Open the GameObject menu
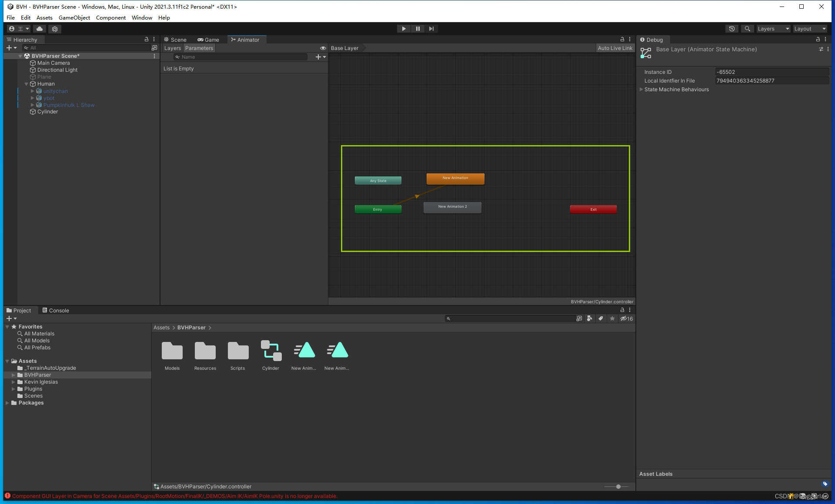 tap(74, 18)
